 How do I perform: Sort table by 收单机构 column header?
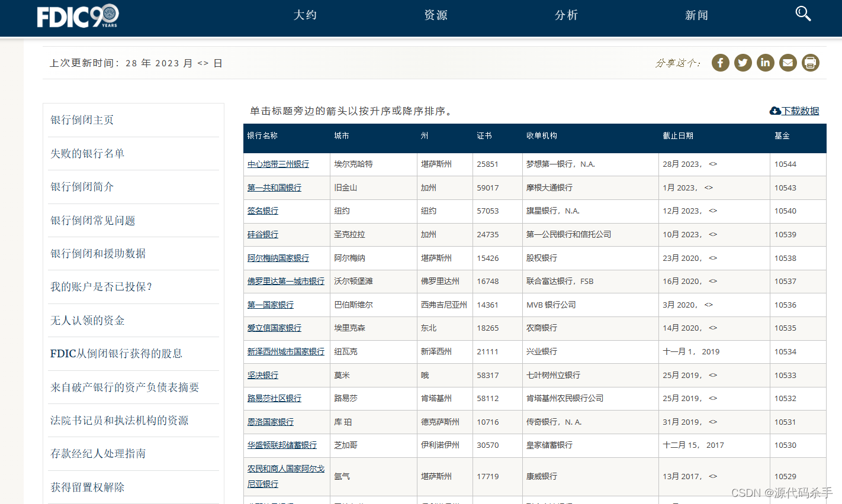pos(542,135)
